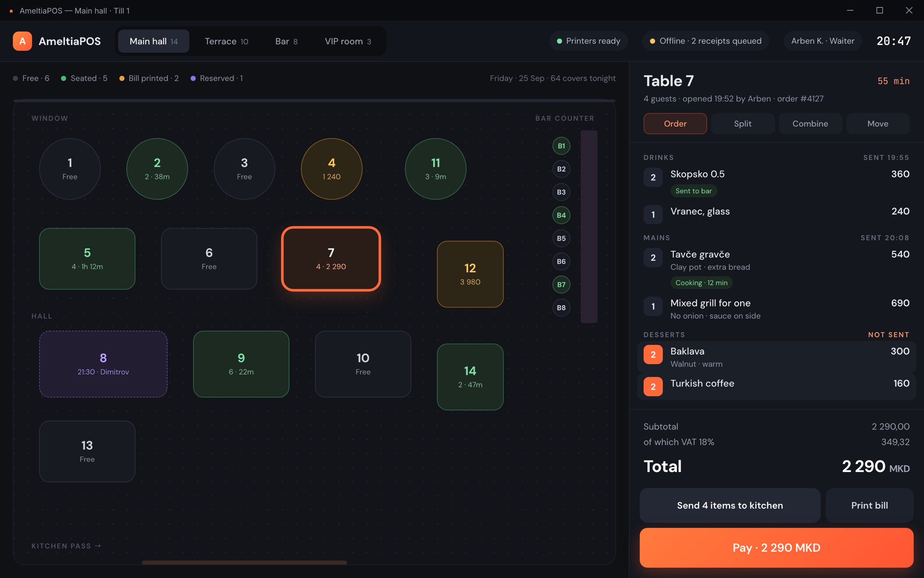Select bar seat B4
Viewport: 924px width, 578px height.
(561, 215)
